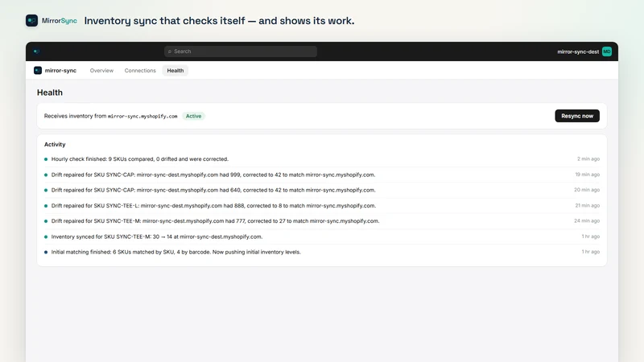This screenshot has height=362, width=644.
Task: Click the Resync now button
Action: tap(577, 116)
